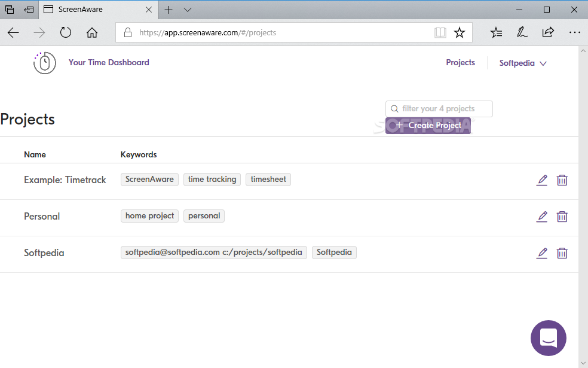
Task: Click the ScreenAware mouse-timer logo
Action: coord(45,63)
